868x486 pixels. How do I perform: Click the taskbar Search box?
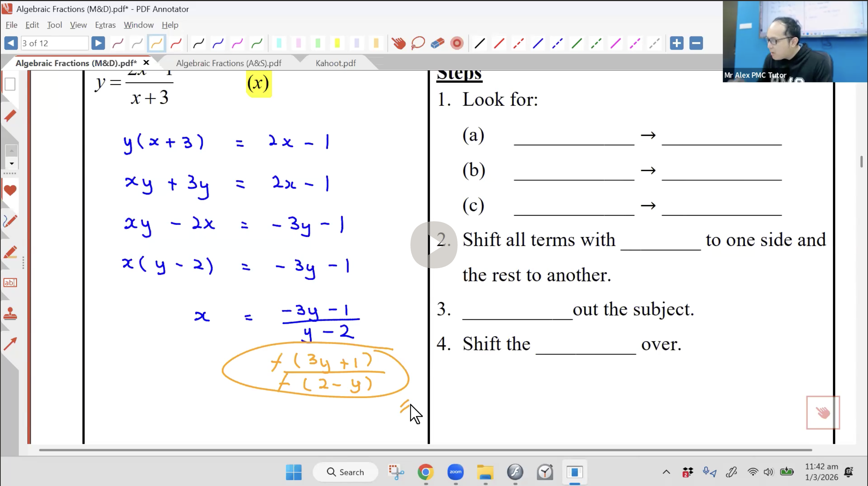346,472
